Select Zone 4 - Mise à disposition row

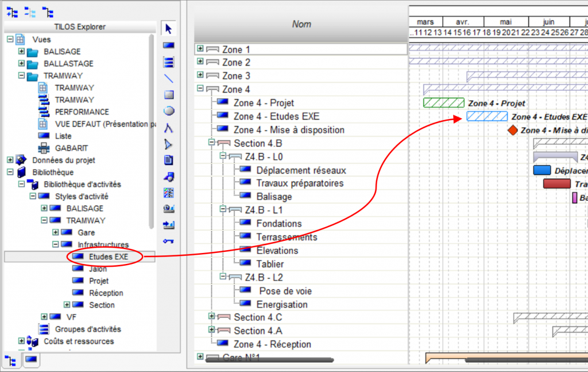[289, 130]
